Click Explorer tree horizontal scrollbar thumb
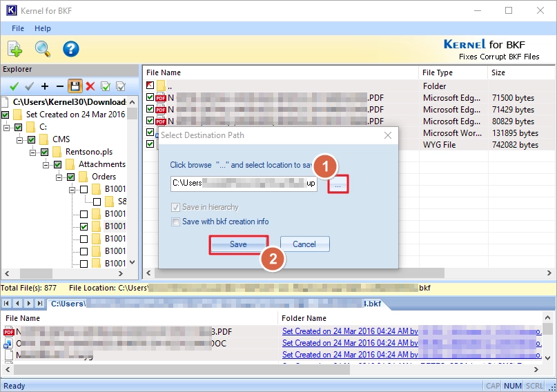 [36, 274]
